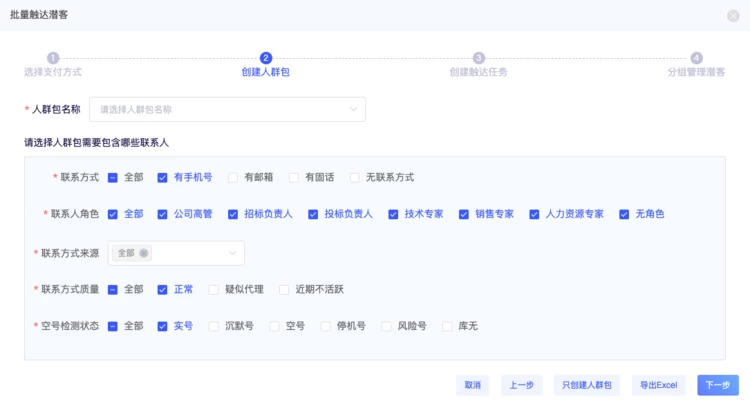
Task: Click step 1 选择支付方式 circle icon
Action: click(x=53, y=58)
